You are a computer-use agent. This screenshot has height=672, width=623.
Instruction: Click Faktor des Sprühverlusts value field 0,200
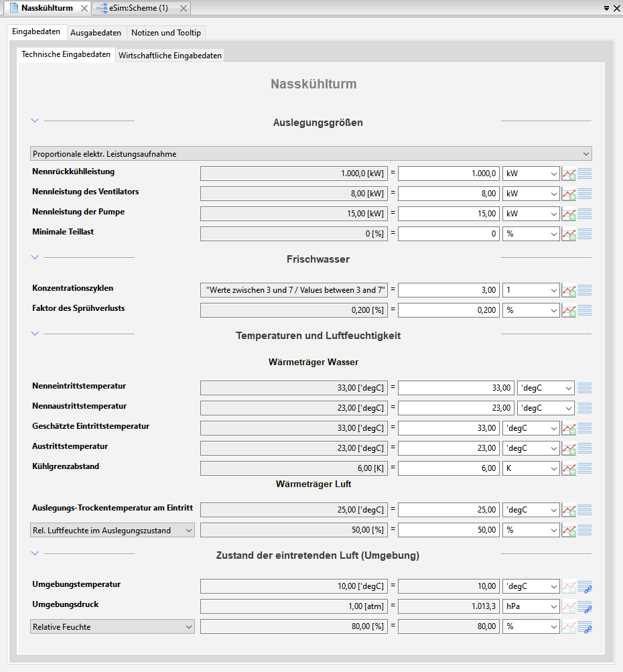[449, 310]
